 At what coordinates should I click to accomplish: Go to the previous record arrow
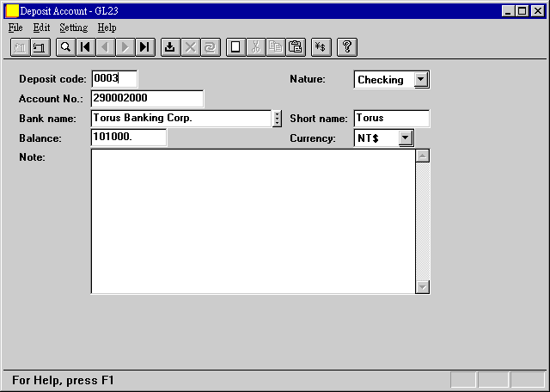105,47
